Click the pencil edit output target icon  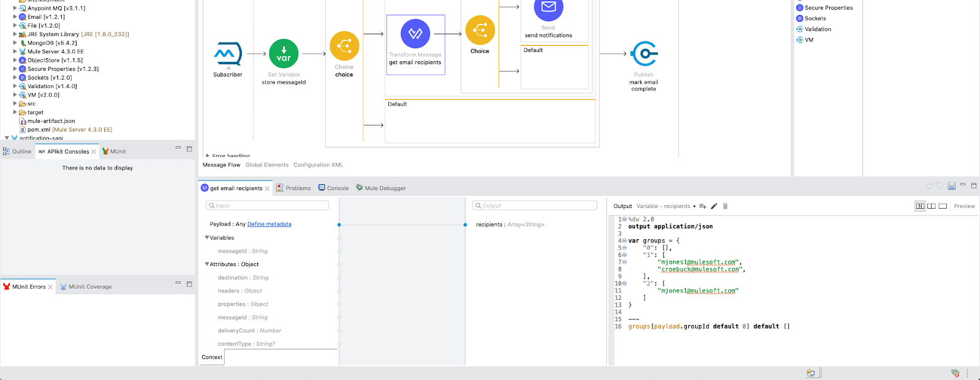714,206
